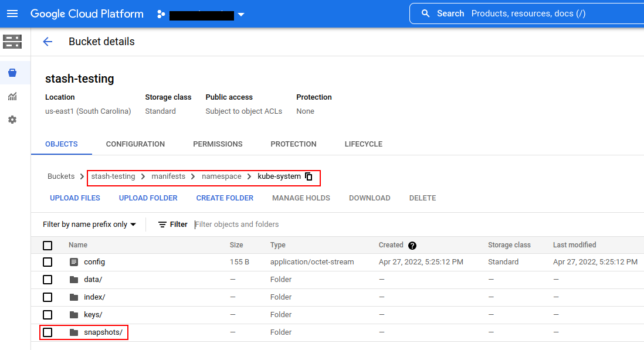Select the snapshots/ folder checkbox
Image resolution: width=644 pixels, height=350 pixels.
tap(48, 332)
